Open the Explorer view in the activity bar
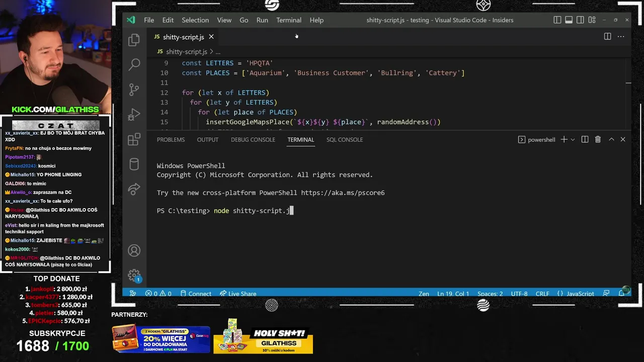Image resolution: width=644 pixels, height=362 pixels. point(134,40)
